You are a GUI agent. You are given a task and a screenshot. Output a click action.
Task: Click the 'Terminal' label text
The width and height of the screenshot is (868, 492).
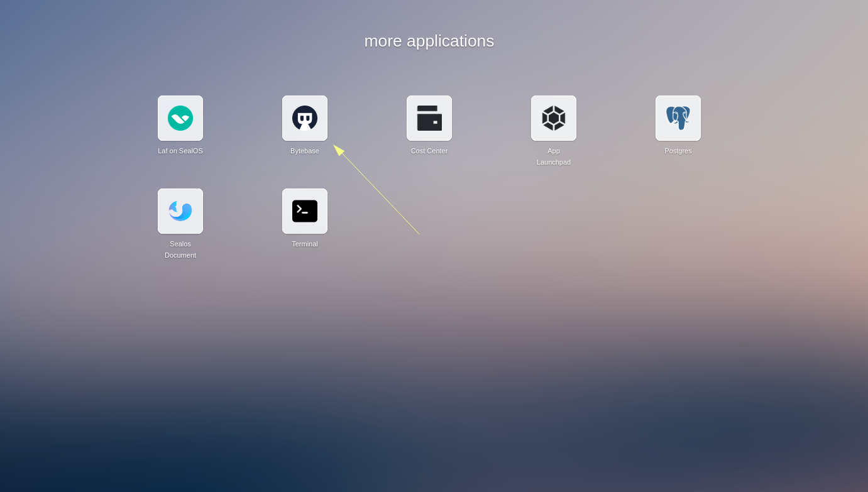tap(305, 244)
